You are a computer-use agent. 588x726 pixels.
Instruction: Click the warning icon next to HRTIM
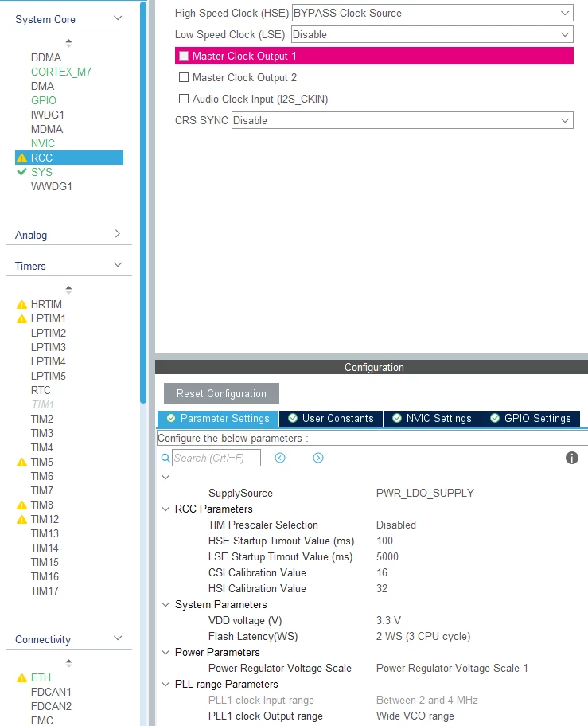pyautogui.click(x=21, y=304)
